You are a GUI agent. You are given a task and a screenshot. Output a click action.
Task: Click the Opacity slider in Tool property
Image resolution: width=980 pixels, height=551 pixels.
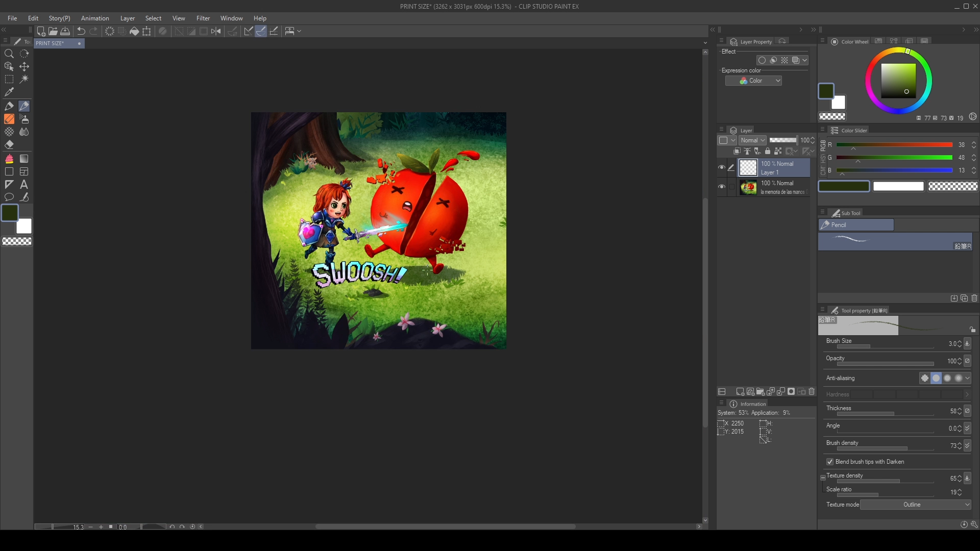(x=885, y=364)
